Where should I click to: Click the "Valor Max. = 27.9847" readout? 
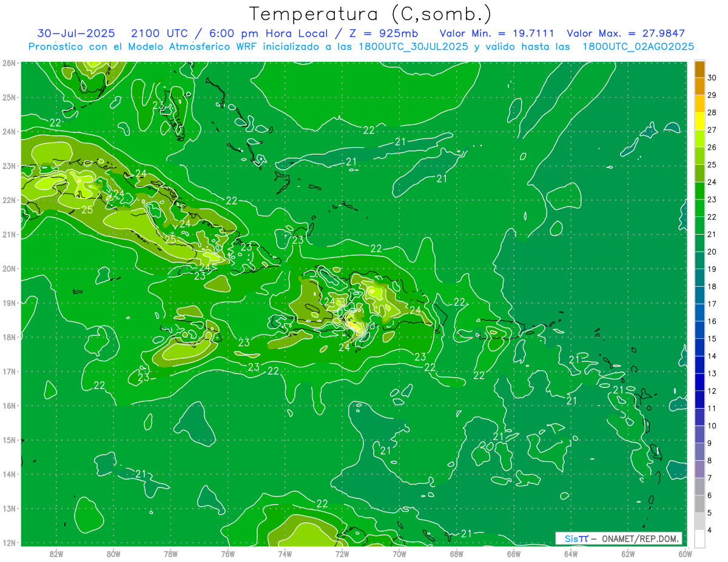626,33
